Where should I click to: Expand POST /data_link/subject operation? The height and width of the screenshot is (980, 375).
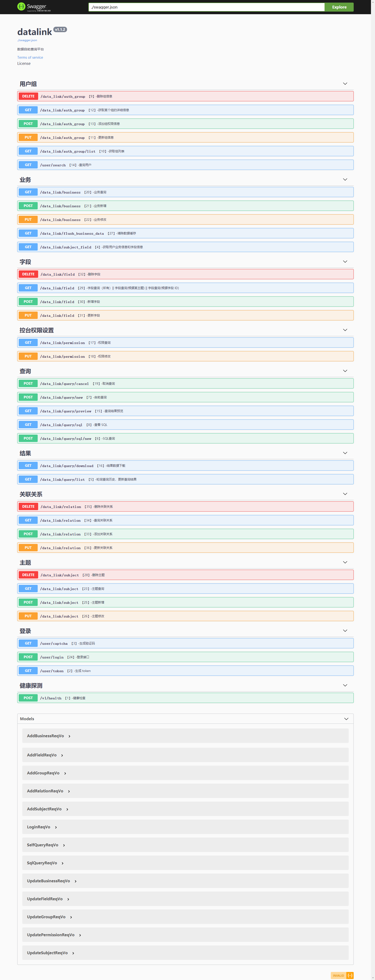coord(185,602)
